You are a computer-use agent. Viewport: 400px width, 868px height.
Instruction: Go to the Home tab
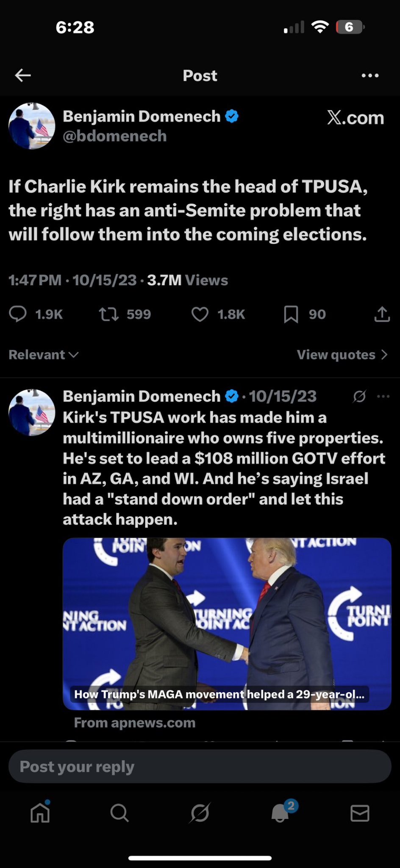[x=40, y=813]
